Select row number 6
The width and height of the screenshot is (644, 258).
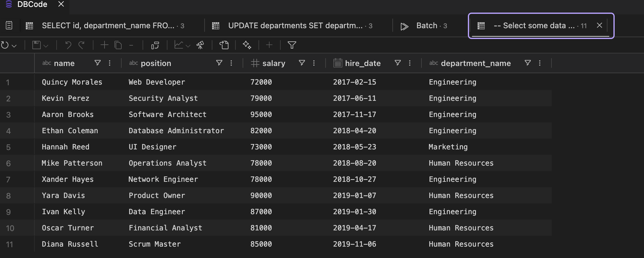coord(8,163)
